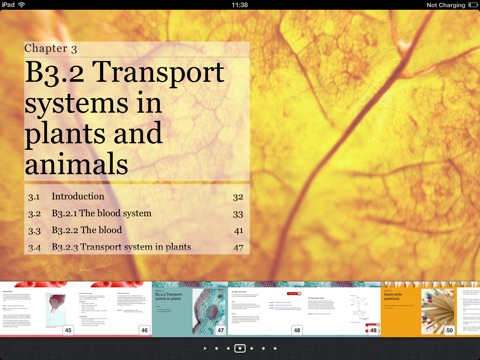The height and width of the screenshot is (360, 480).
Task: Tap the 'Not Charging' status text
Action: pos(446,5)
